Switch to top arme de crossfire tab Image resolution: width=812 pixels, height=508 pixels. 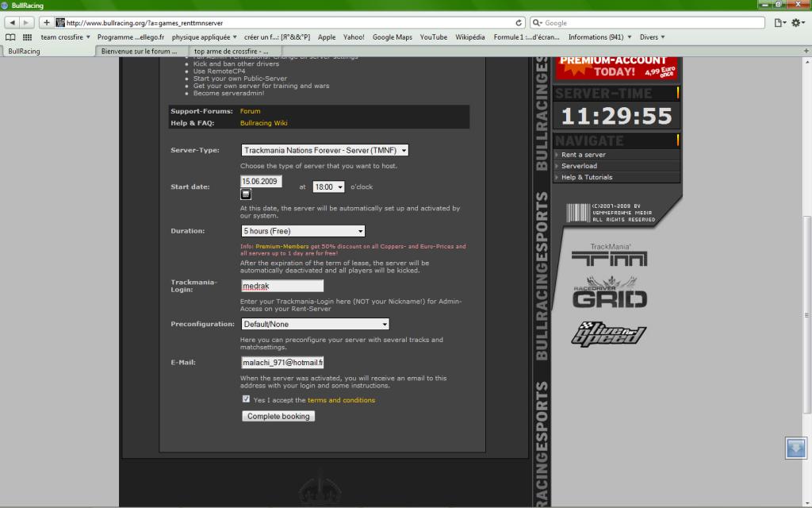click(235, 52)
